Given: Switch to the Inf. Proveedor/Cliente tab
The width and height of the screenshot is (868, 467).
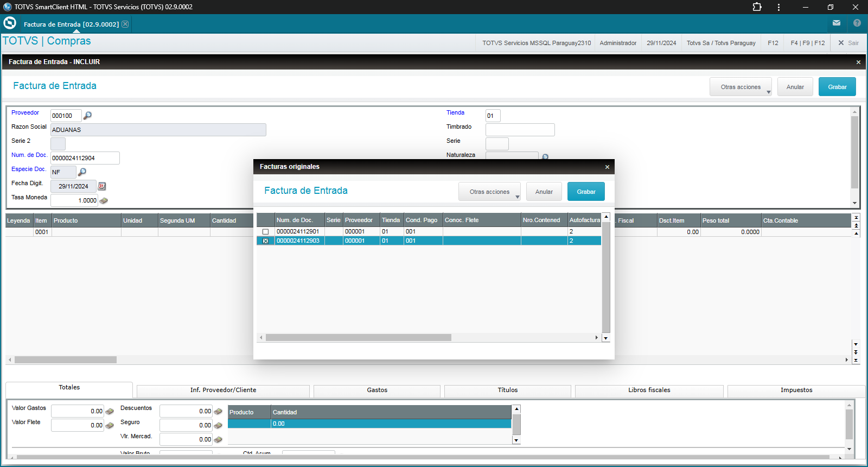Looking at the screenshot, I should 223,390.
